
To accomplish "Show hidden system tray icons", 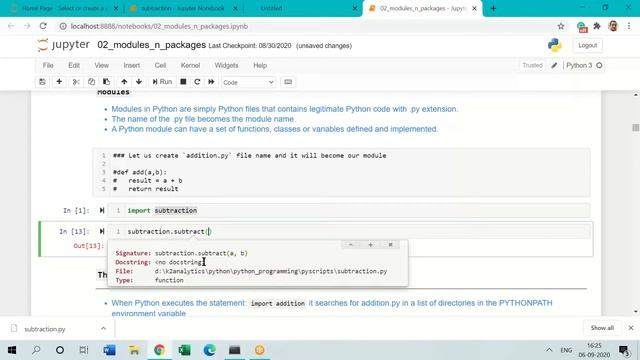I will (549, 350).
